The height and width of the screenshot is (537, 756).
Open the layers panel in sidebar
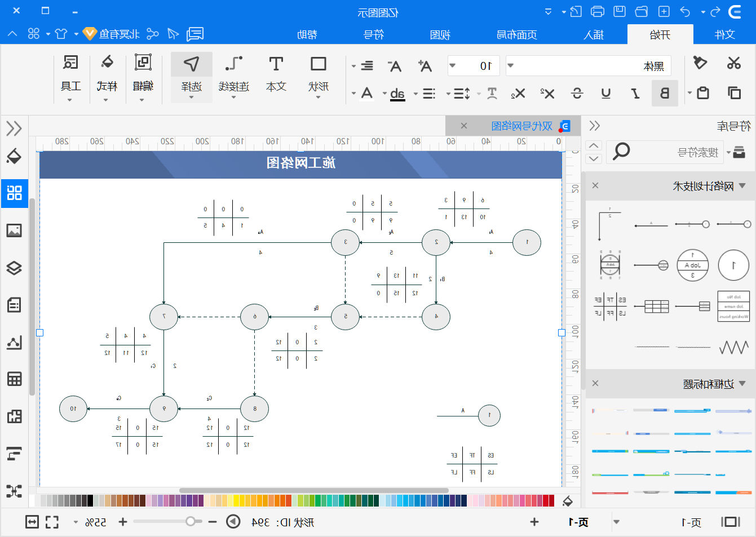[14, 268]
